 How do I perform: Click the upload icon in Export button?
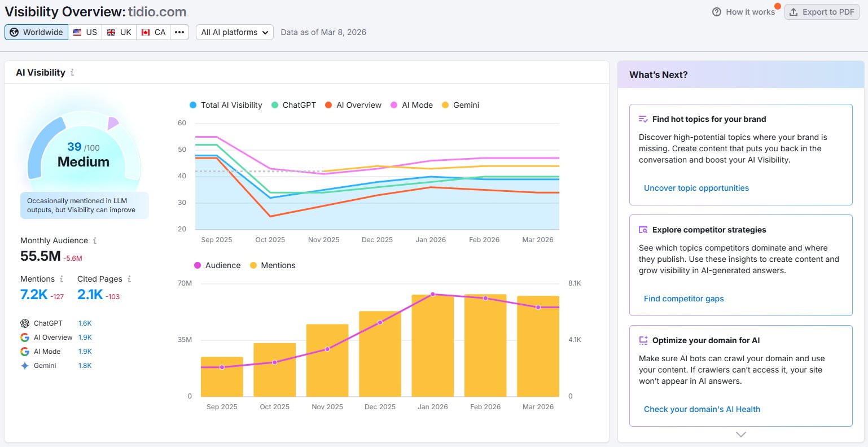pos(794,12)
